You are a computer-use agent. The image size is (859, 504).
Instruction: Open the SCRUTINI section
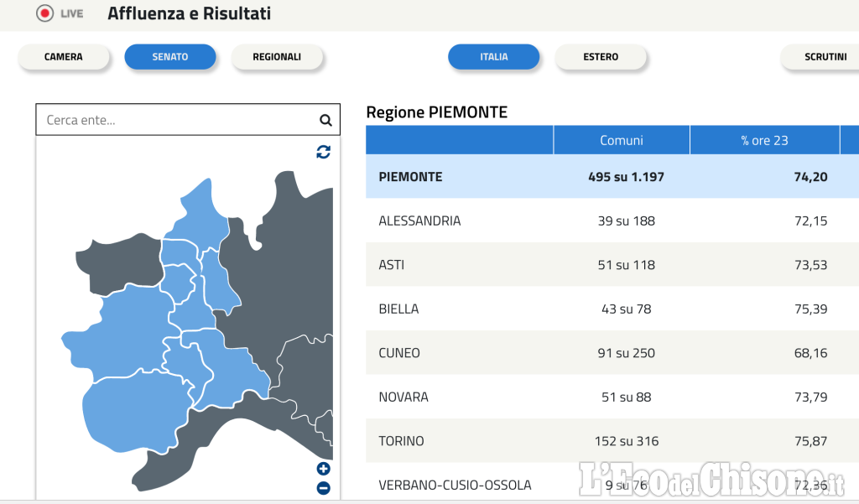point(822,57)
